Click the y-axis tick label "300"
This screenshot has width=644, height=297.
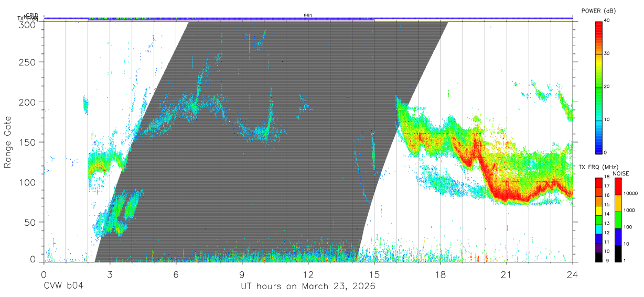27,24
